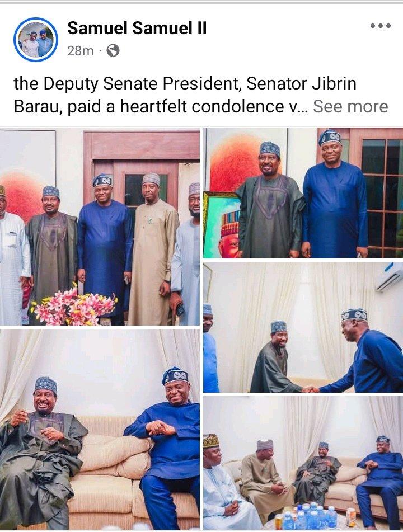Open Samuel Samuel II's profile picture

[36, 40]
